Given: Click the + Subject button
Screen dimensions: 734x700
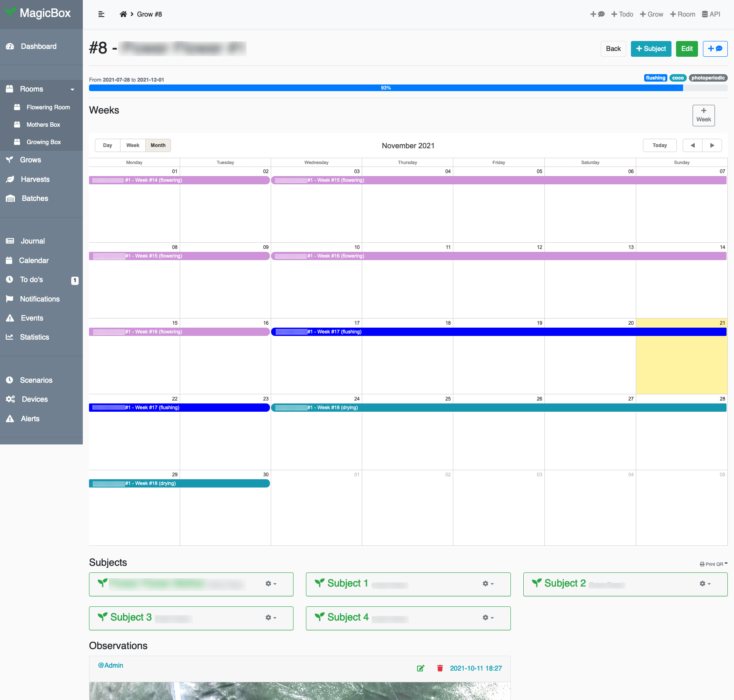Looking at the screenshot, I should click(651, 49).
